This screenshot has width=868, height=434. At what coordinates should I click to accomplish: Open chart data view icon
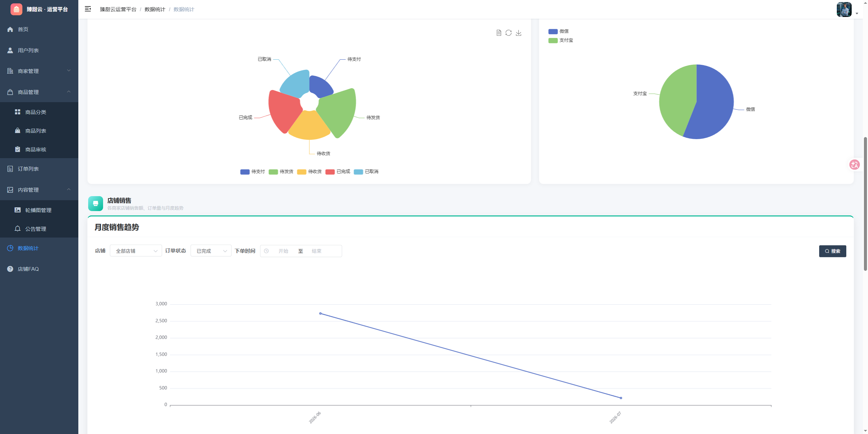(x=499, y=33)
